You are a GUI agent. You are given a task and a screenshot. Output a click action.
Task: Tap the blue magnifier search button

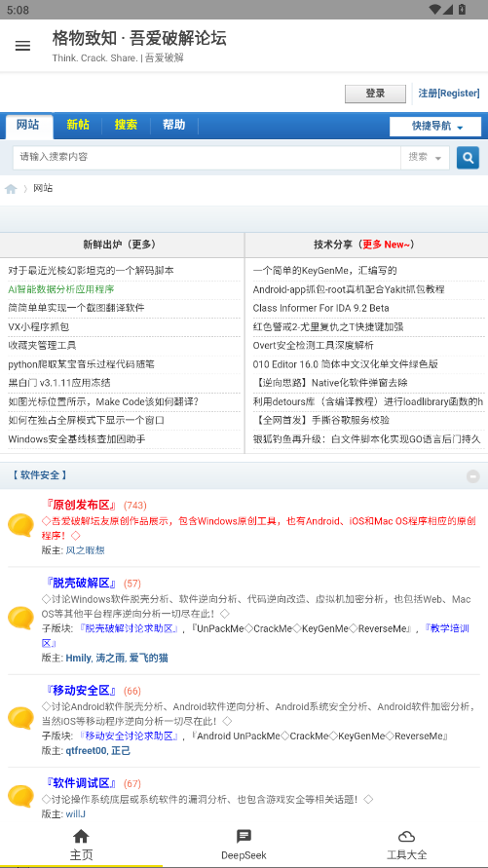click(x=468, y=158)
